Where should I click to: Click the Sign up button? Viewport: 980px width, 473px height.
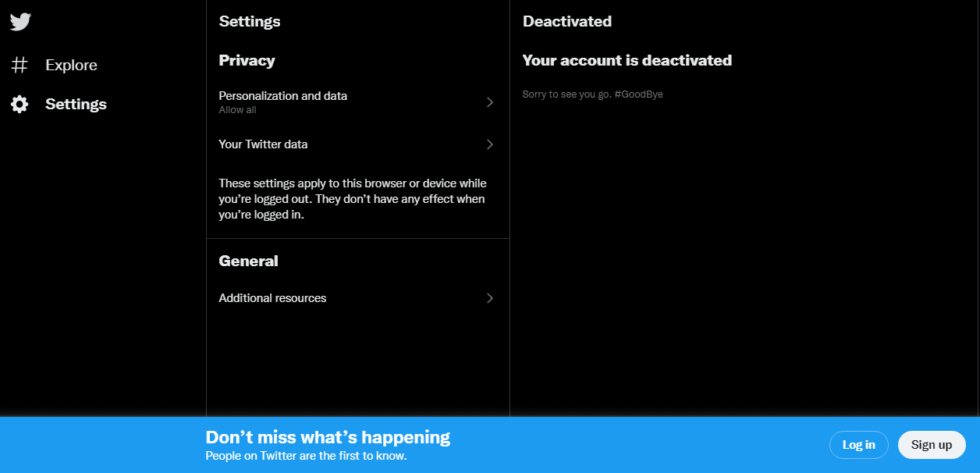pyautogui.click(x=932, y=445)
